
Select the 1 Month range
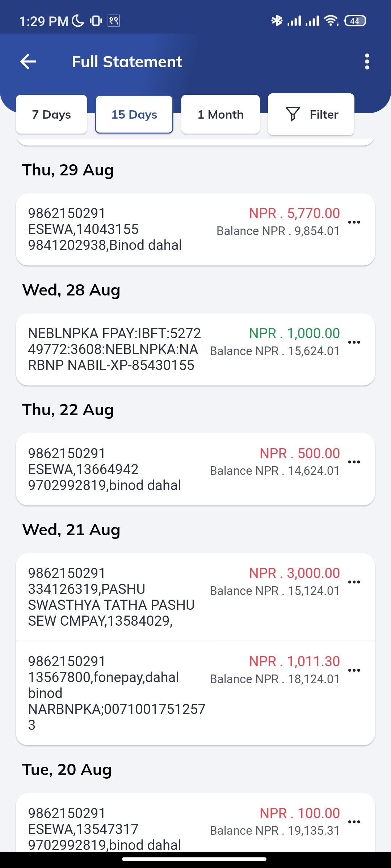click(x=220, y=114)
